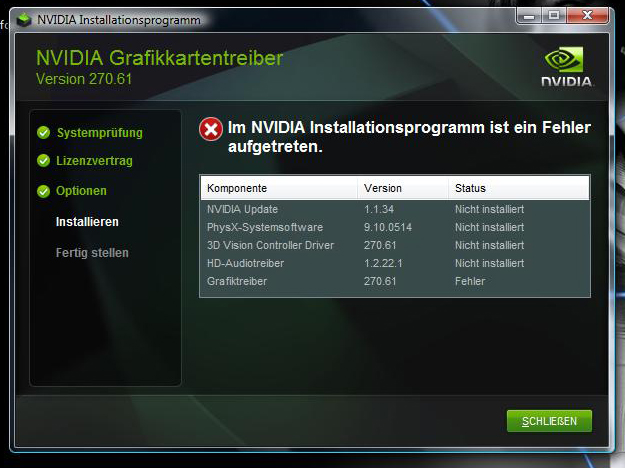This screenshot has height=468, width=625.
Task: Click the Status column header
Action: 519,188
